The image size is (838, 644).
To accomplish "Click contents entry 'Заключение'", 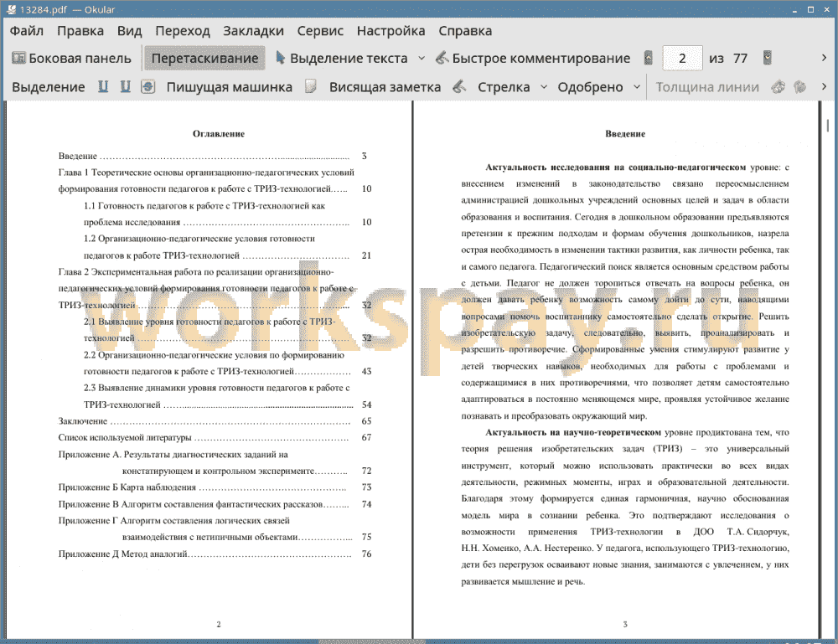I will pos(82,420).
